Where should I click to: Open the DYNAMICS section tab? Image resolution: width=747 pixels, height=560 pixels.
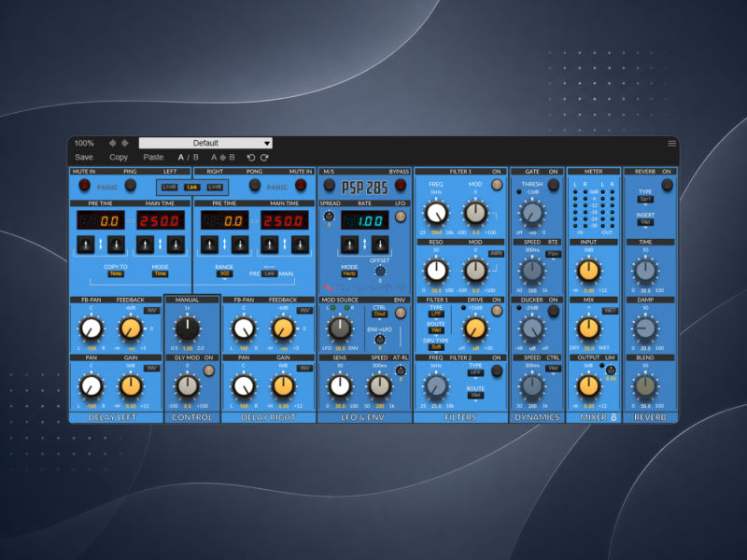point(537,417)
